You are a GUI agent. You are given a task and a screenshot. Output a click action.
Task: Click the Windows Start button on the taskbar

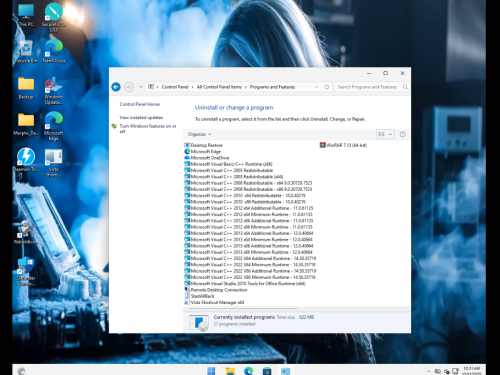pos(211,371)
